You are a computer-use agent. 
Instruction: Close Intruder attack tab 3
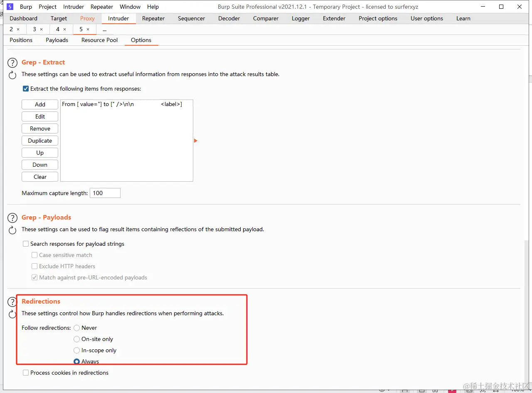41,29
